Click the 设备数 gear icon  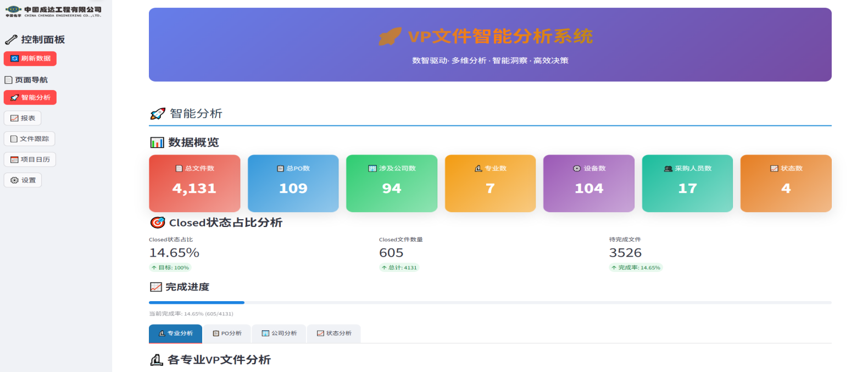pyautogui.click(x=576, y=169)
